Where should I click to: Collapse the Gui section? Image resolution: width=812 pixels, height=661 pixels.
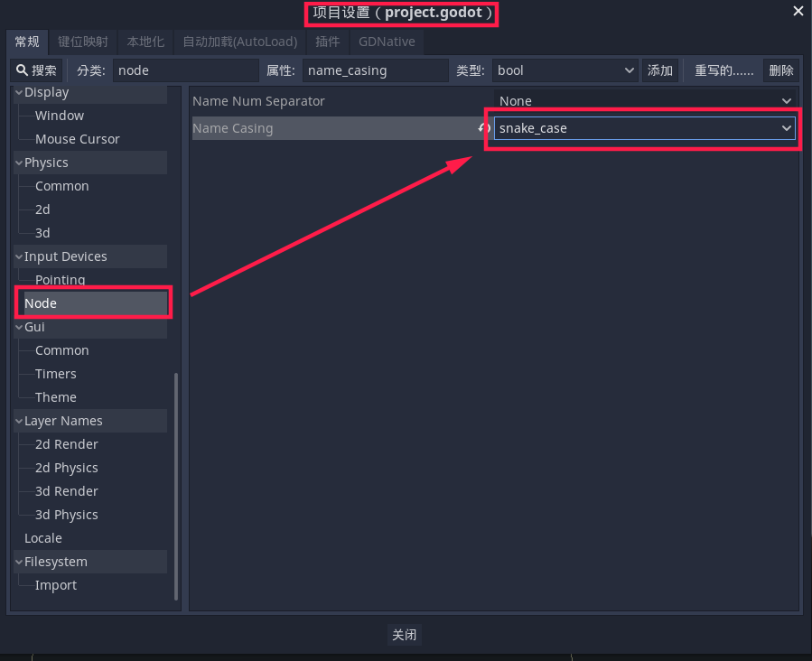[19, 327]
